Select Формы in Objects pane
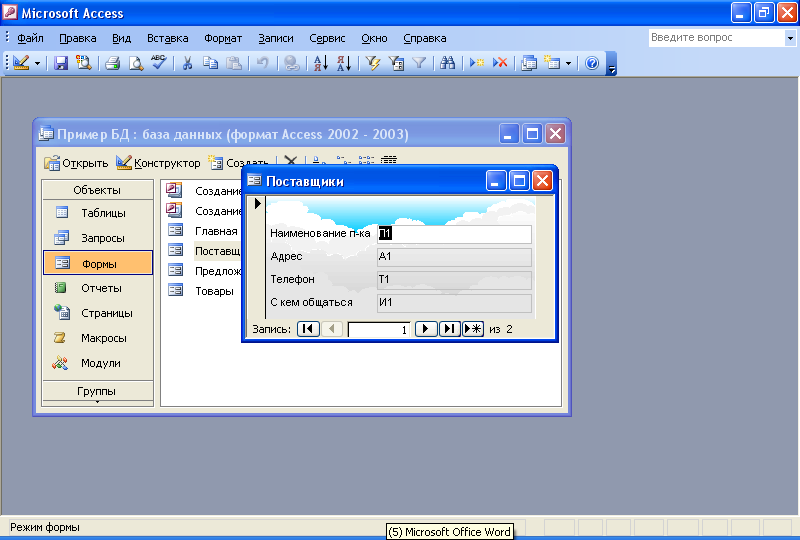 97,263
